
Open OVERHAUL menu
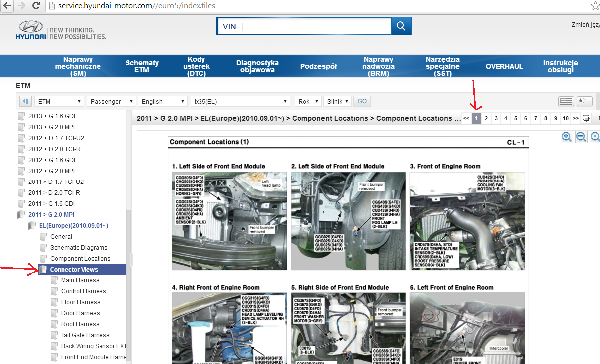click(x=504, y=66)
